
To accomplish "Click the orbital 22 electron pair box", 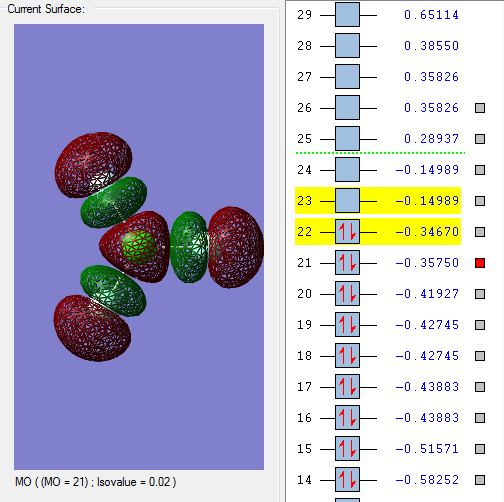I will point(347,232).
